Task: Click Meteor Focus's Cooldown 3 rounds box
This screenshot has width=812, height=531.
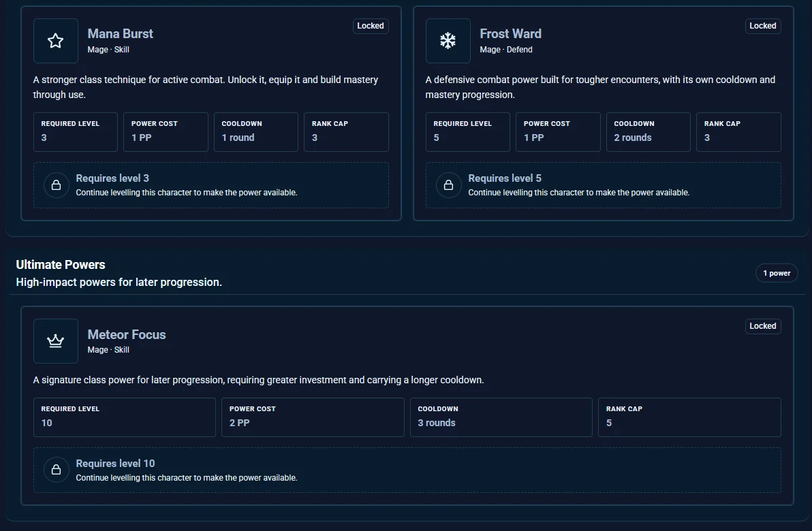Action: coord(501,417)
